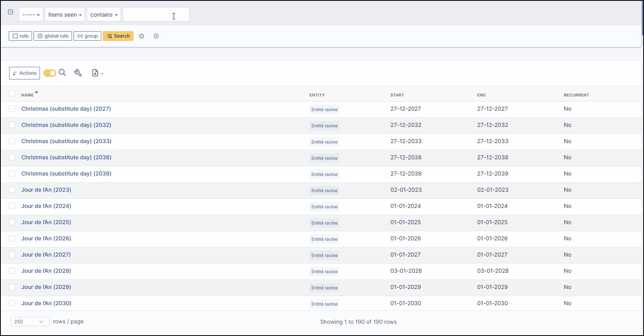Tick checkbox for Christmas (substitute day) (2032)
This screenshot has height=336, width=644.
coord(12,125)
